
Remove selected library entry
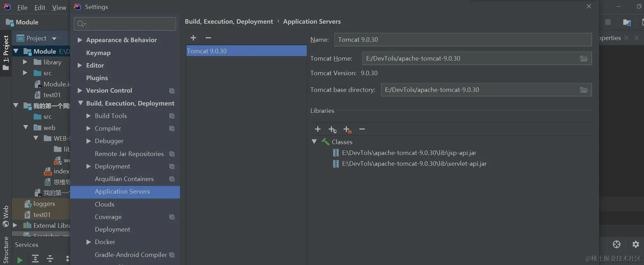tap(362, 129)
